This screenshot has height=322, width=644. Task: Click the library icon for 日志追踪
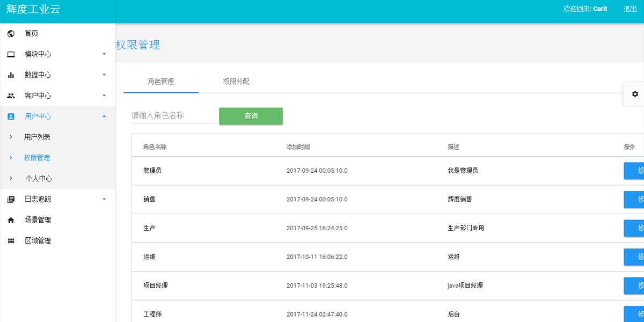[11, 199]
